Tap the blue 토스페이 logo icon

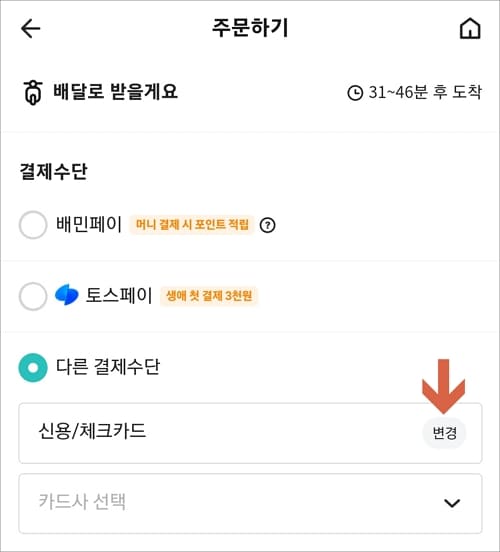[67, 295]
